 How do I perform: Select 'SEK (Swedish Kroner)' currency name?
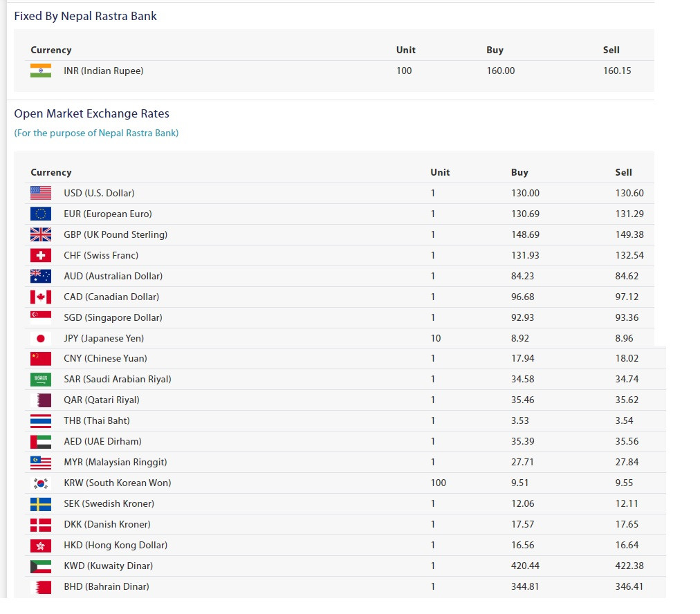[109, 504]
